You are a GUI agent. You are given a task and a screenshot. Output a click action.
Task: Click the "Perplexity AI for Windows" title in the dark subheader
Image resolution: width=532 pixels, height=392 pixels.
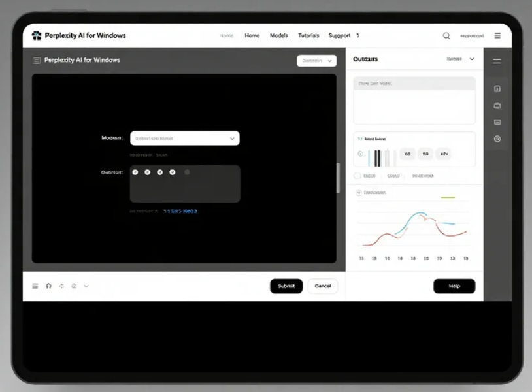point(82,60)
